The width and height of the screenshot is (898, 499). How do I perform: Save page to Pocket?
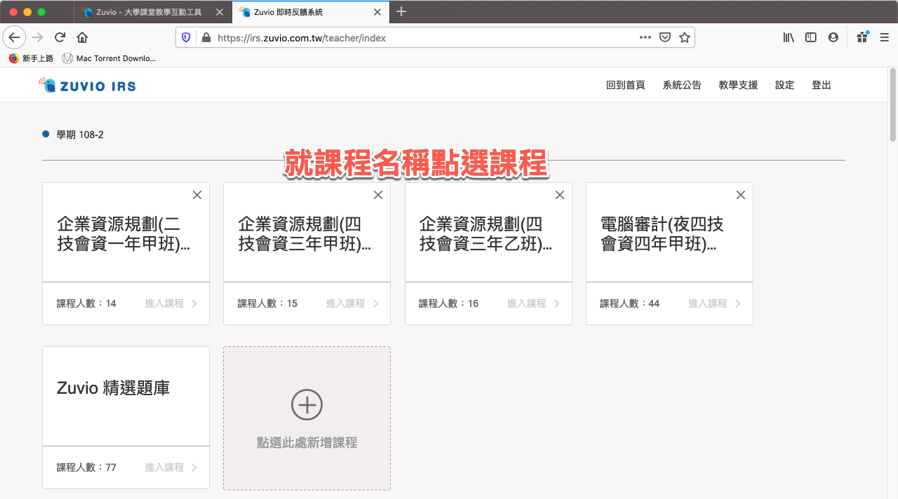[x=665, y=38]
